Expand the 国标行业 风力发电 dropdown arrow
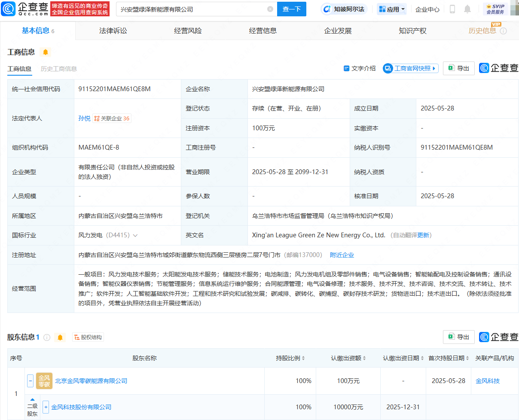Screen dimensions: 519x420 click(x=135, y=236)
